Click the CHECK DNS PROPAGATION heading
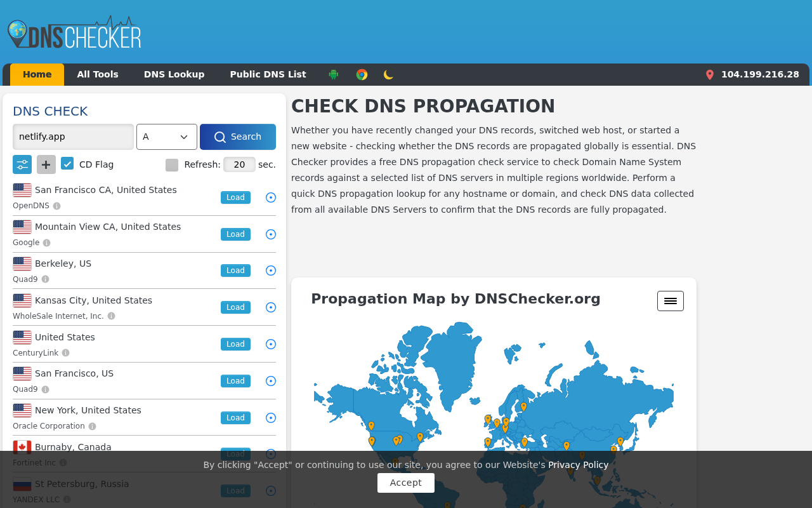Screen dimensions: 812x508 click(x=423, y=106)
